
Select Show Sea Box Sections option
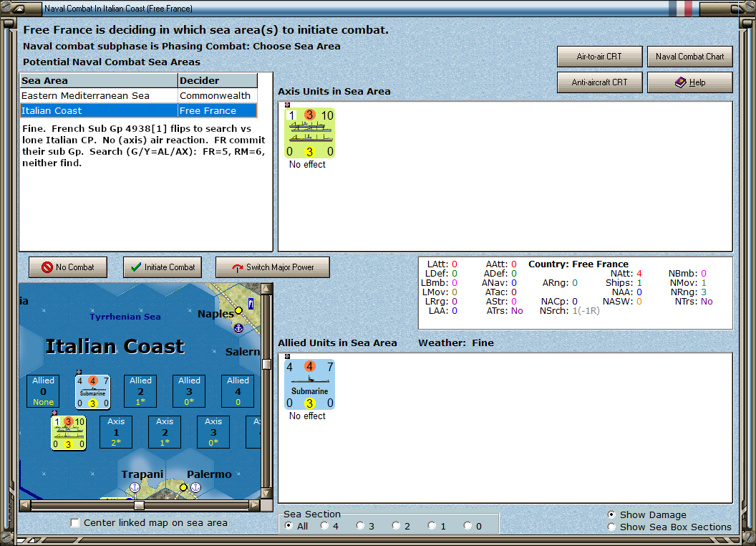[x=611, y=527]
